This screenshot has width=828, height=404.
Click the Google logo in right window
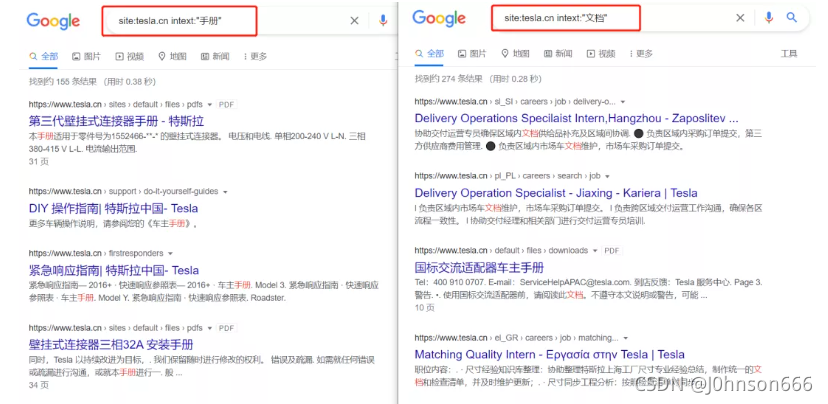439,18
